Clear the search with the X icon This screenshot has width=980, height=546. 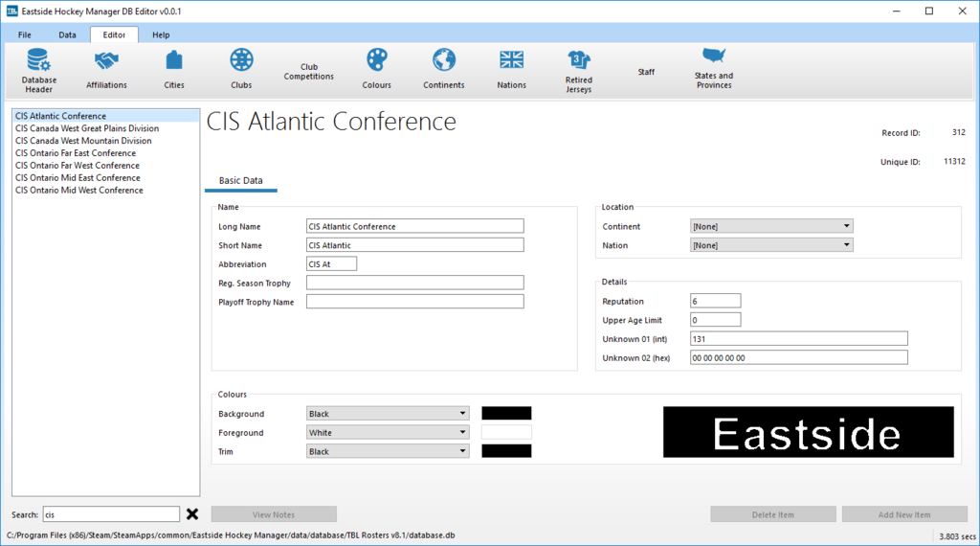coord(192,514)
